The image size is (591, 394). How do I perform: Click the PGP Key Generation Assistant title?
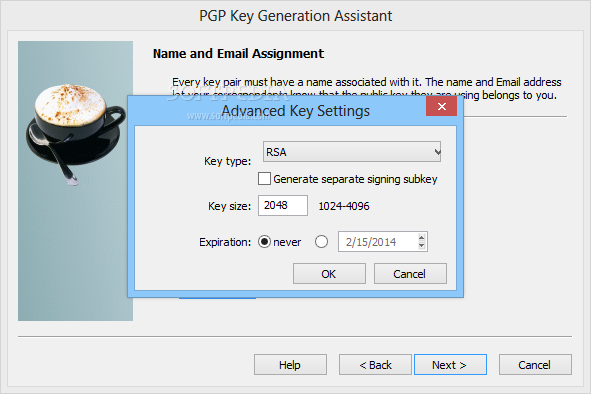296,16
